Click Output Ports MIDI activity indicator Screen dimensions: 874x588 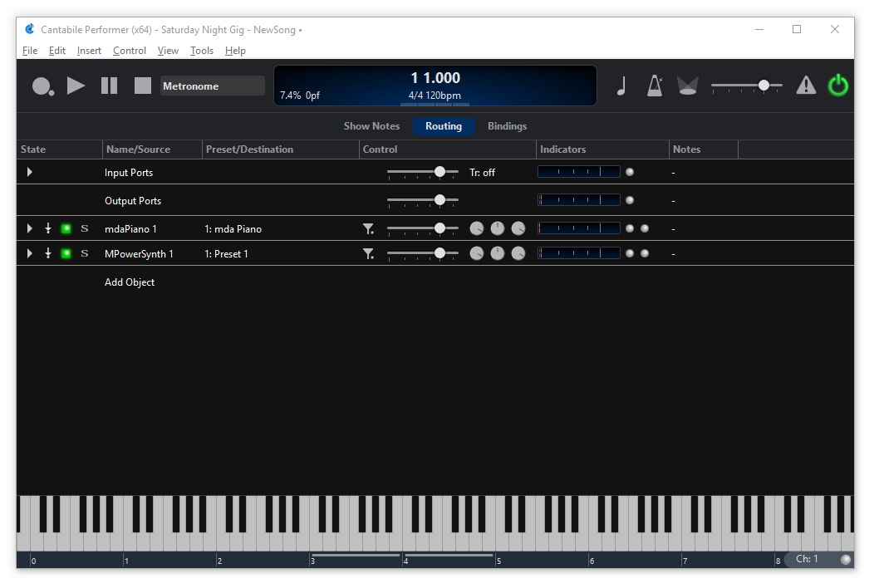coord(630,200)
